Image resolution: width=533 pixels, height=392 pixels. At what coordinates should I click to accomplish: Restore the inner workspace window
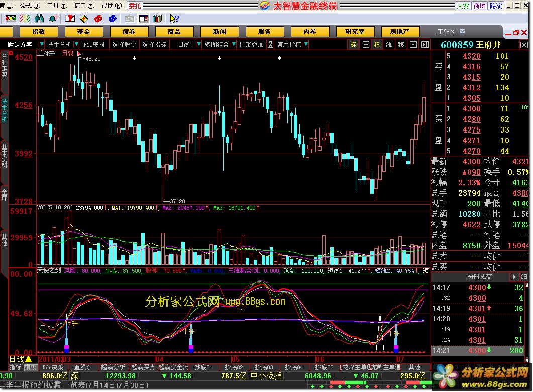[x=516, y=33]
